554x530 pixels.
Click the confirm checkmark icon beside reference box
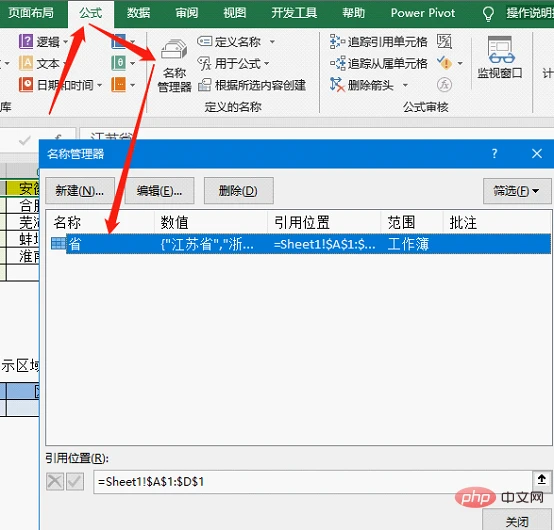[75, 481]
